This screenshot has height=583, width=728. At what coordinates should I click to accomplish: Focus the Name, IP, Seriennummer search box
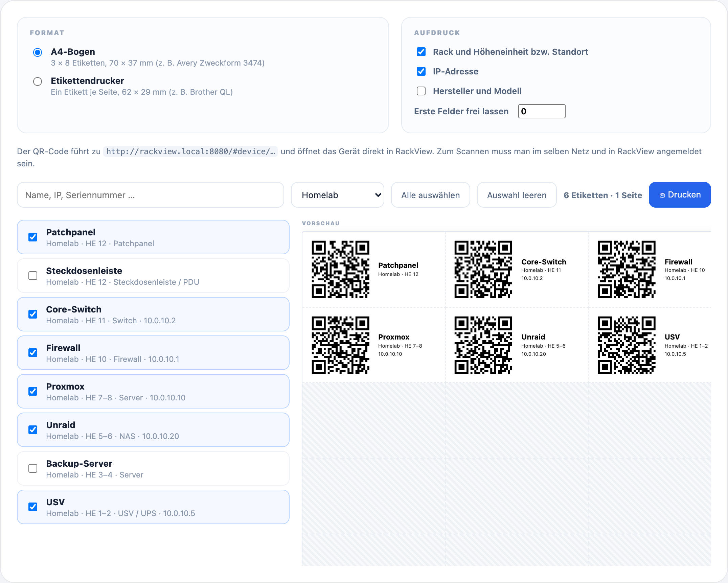coord(151,195)
